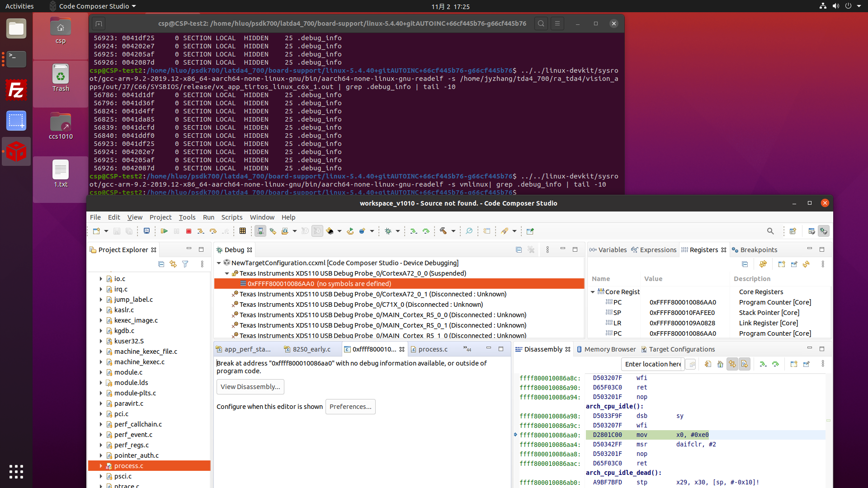
Task: Click the Suspend (pause) toolbar icon
Action: pyautogui.click(x=176, y=231)
